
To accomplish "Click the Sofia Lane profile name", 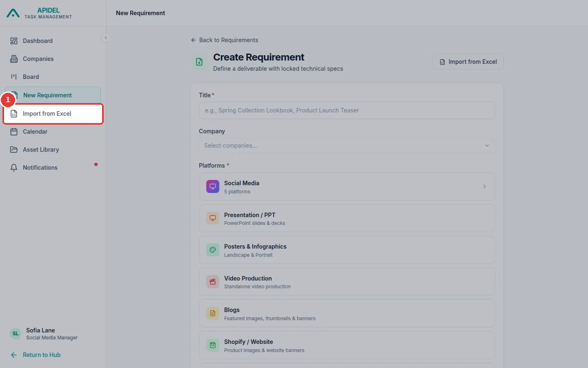I will (x=40, y=330).
